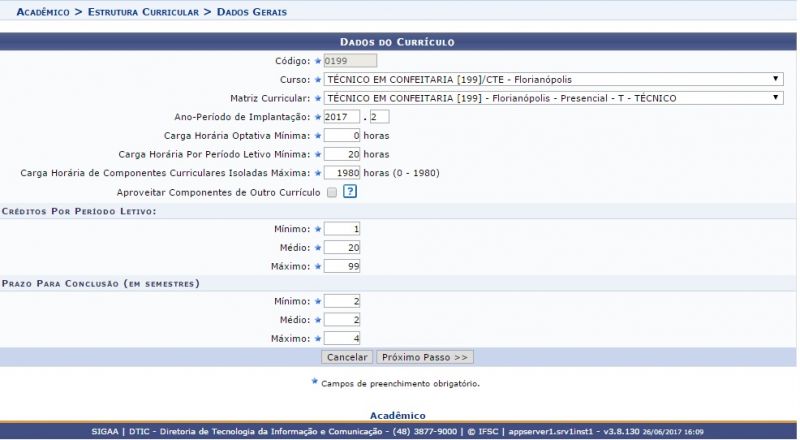Select Prazo Para Conclusão Máximo field
800x440 pixels.
point(342,339)
